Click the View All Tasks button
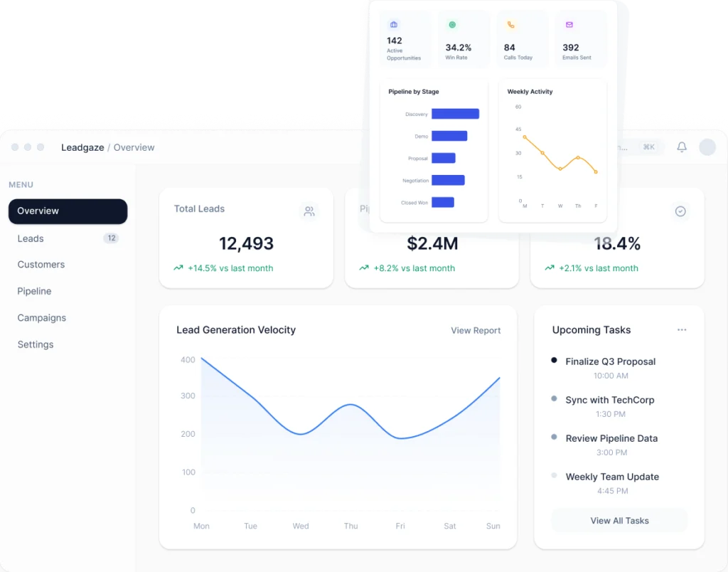The height and width of the screenshot is (572, 728). [619, 521]
